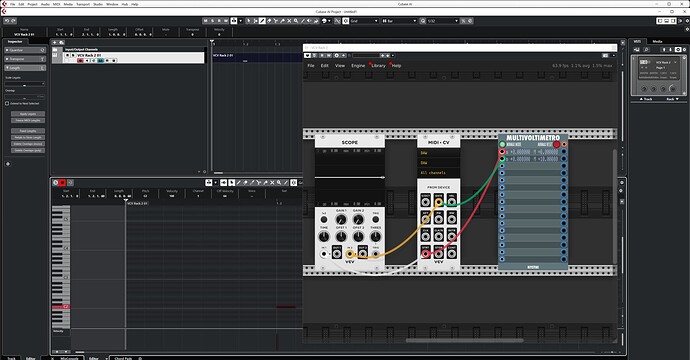Click VCV Rack horizontal scrollbar at bottom

tap(464, 340)
